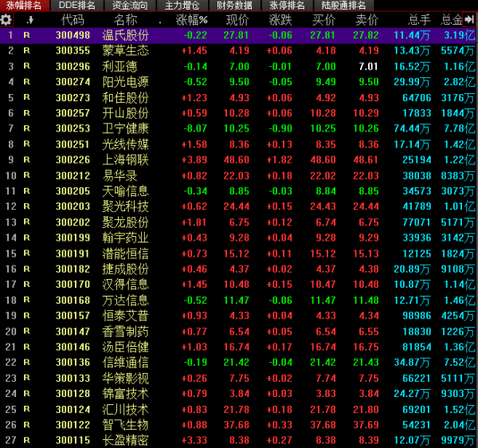This screenshot has height=448, width=478.
Task: Click stock code 300274
Action: [72, 81]
